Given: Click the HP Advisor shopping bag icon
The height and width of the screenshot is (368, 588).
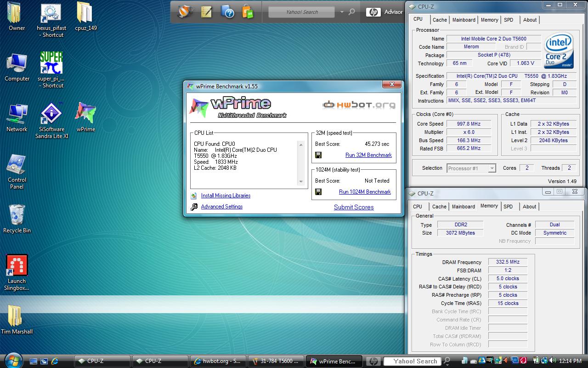Looking at the screenshot, I should [248, 12].
